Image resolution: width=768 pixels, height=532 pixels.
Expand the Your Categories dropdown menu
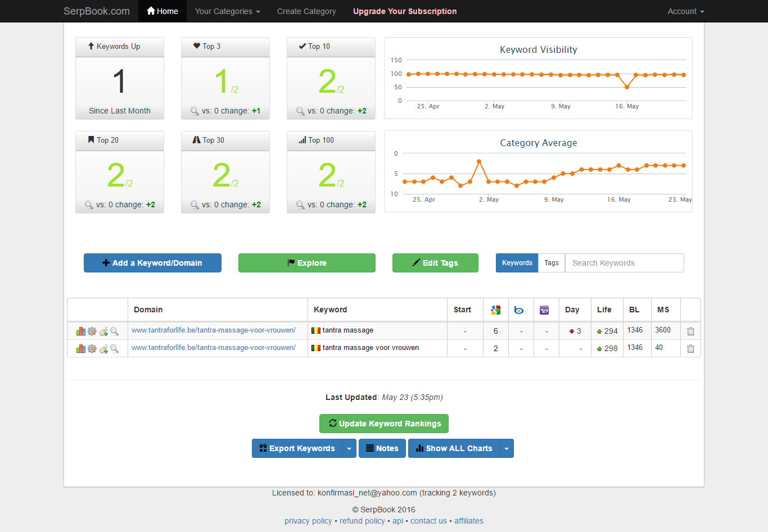click(x=227, y=11)
